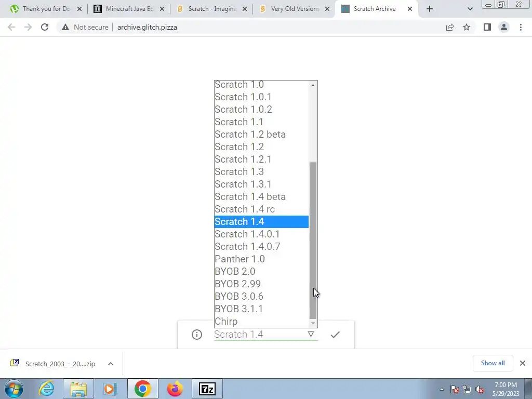Choose Panther 1.0 from list
Screen dimensions: 532x399
[x=262, y=259]
